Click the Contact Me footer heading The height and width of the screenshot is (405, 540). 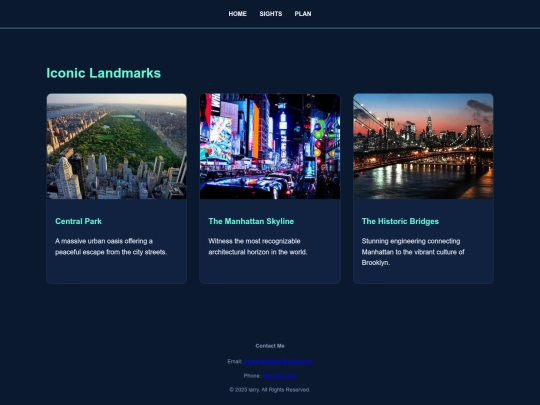[x=270, y=346]
